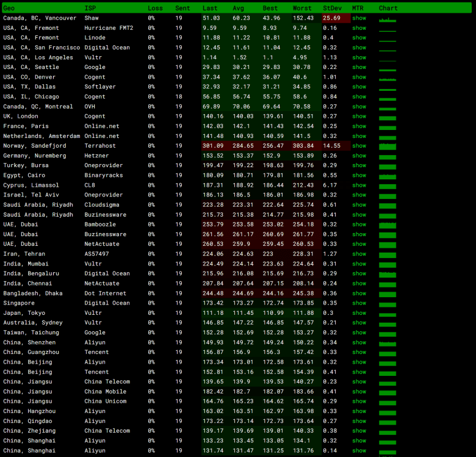Click the chart for Terrahost in Sandefjord

pyautogui.click(x=388, y=146)
